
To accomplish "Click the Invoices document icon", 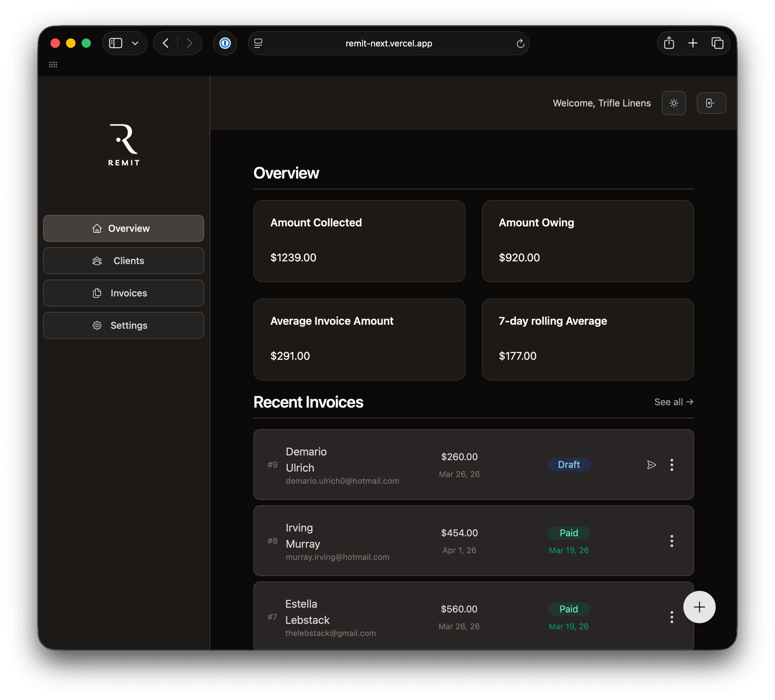I will pyautogui.click(x=97, y=293).
